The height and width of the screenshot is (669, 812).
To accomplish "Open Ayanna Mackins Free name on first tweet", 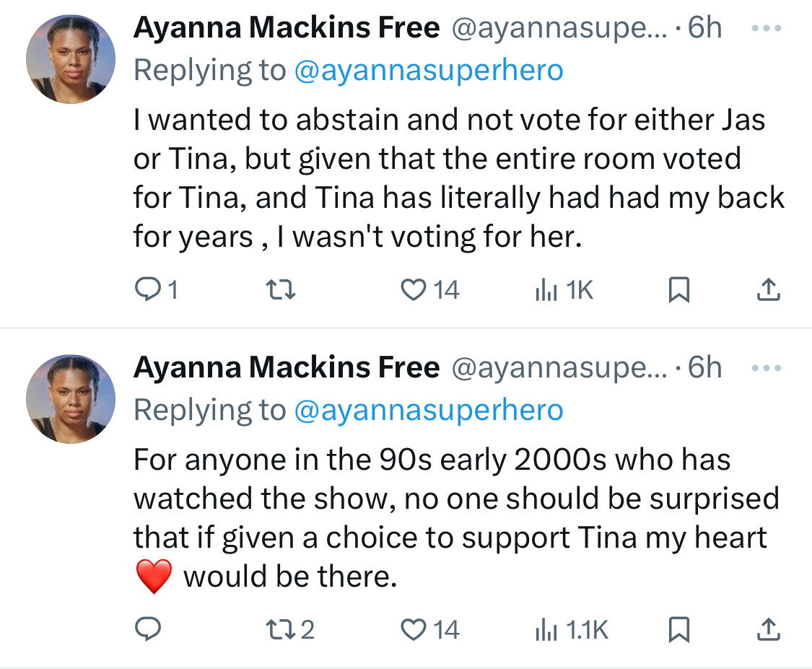I will click(x=287, y=27).
